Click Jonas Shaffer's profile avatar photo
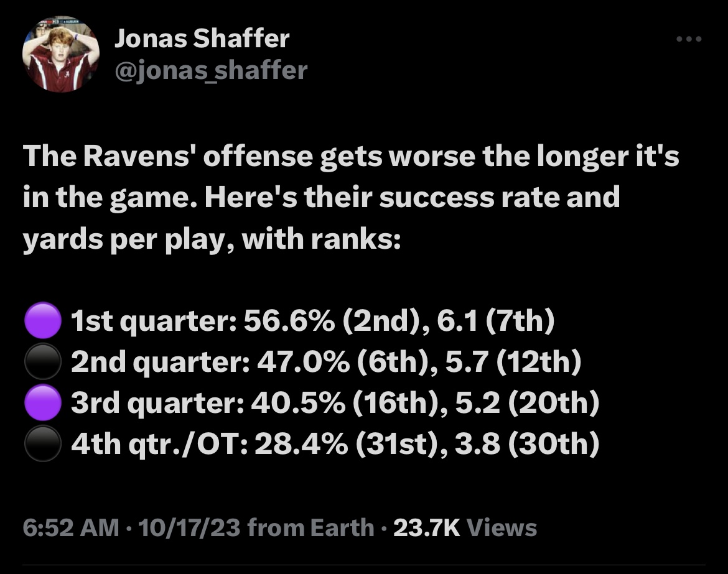728x574 pixels. click(61, 54)
